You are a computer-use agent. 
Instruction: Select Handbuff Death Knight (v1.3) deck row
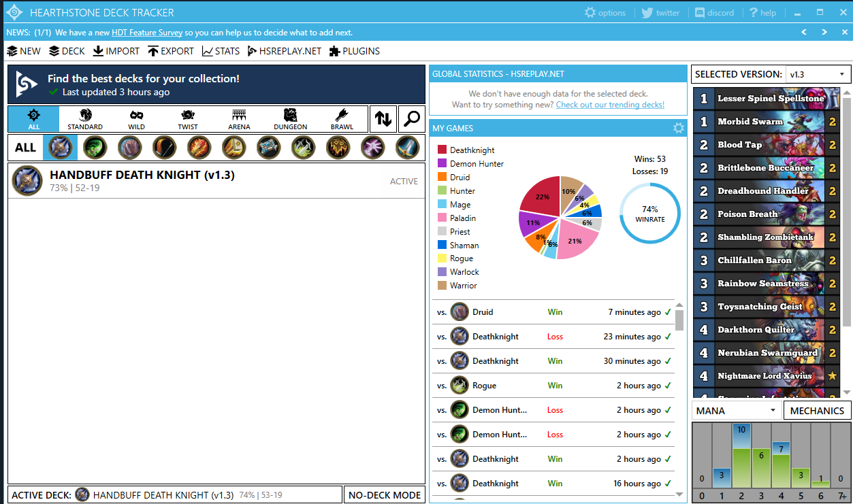click(x=216, y=181)
